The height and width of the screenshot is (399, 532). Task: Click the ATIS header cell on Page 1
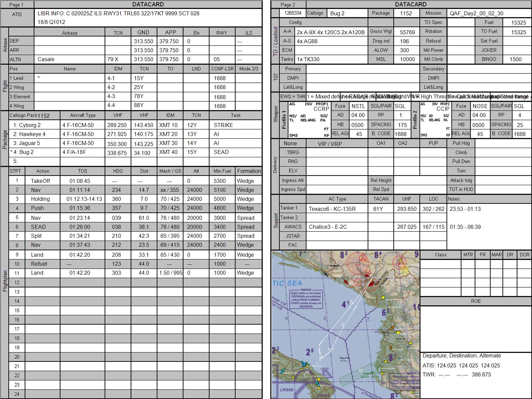pos(17,14)
